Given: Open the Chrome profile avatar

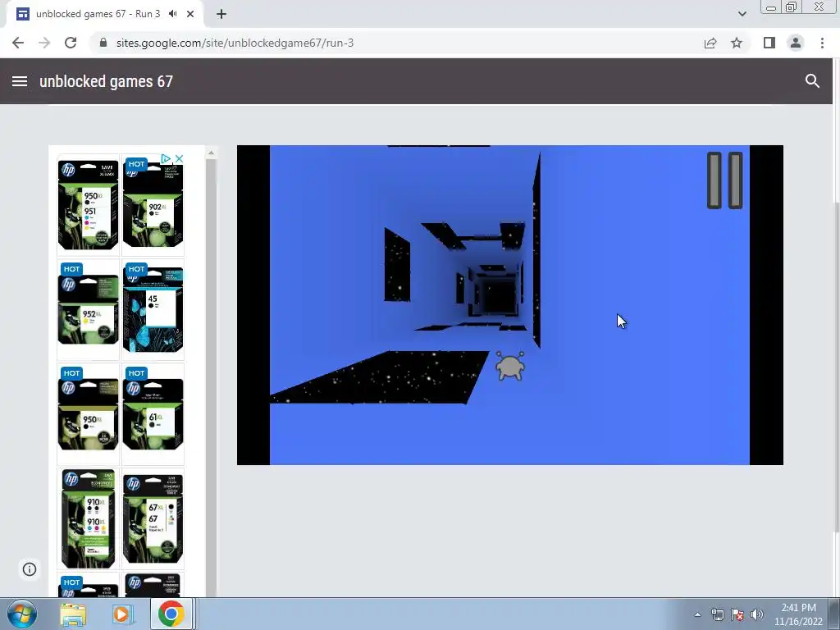Looking at the screenshot, I should [796, 43].
